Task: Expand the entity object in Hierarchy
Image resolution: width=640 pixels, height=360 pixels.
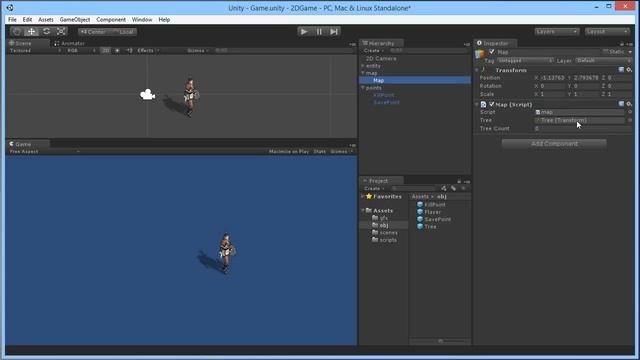Action: point(362,66)
